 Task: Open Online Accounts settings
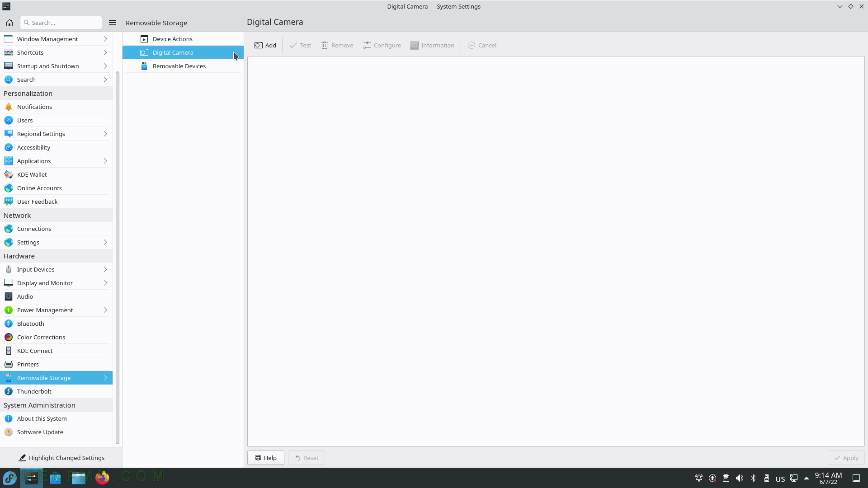pos(56,188)
